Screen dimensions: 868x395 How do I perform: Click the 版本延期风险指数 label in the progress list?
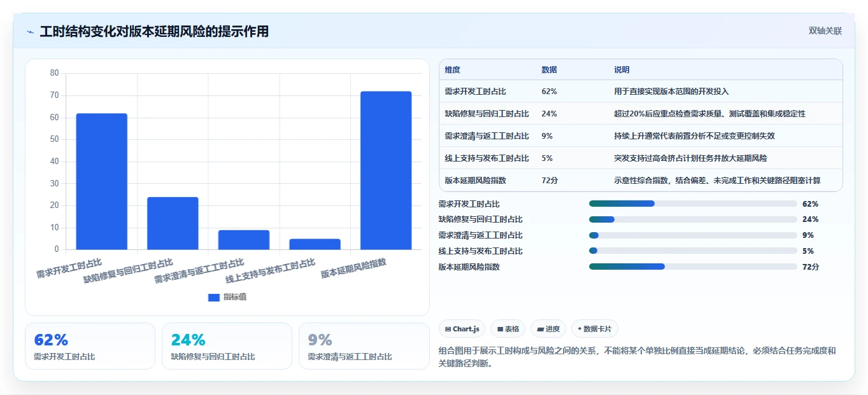(469, 267)
